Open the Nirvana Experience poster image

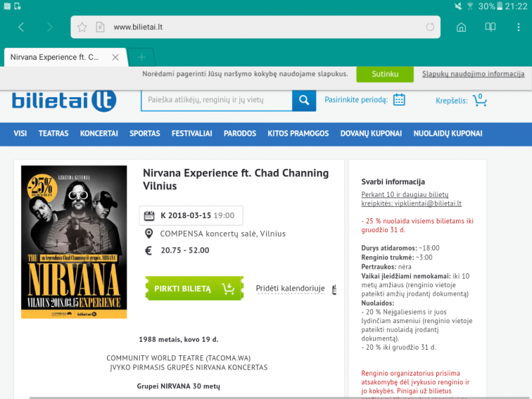click(x=74, y=242)
